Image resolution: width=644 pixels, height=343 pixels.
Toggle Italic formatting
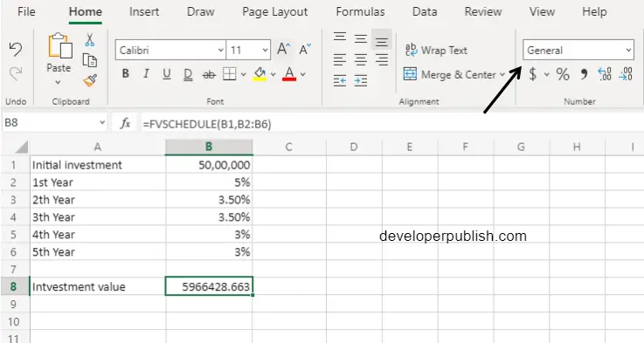point(146,74)
